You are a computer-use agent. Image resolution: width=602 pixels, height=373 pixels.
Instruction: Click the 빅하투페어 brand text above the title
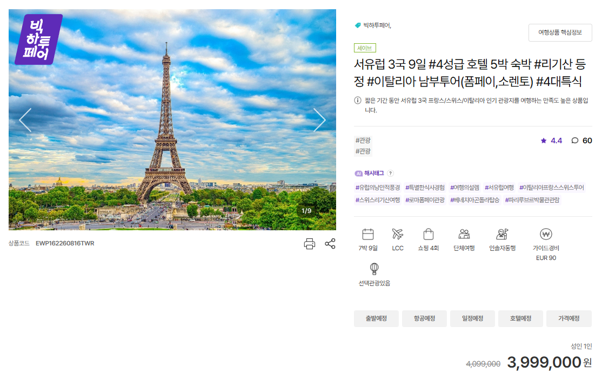tap(377, 25)
